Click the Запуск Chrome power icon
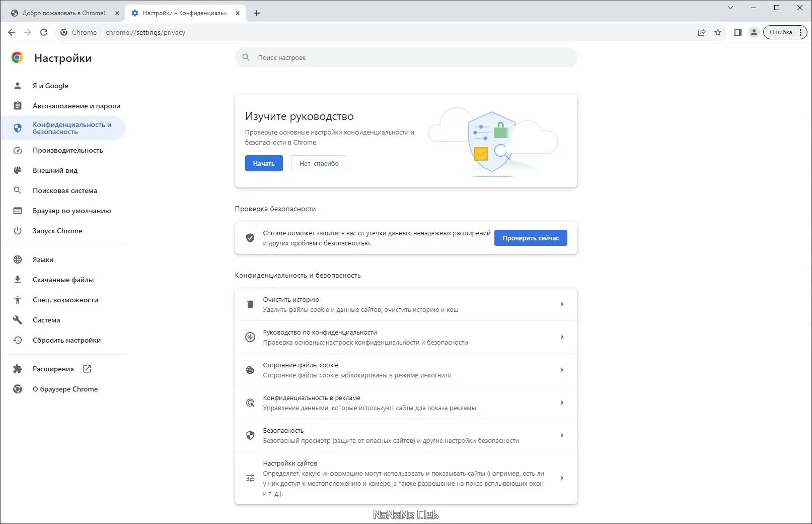The width and height of the screenshot is (812, 524). point(18,231)
